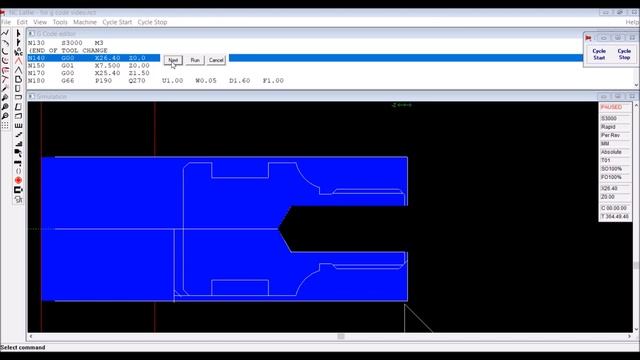Open the View menu

pos(40,22)
